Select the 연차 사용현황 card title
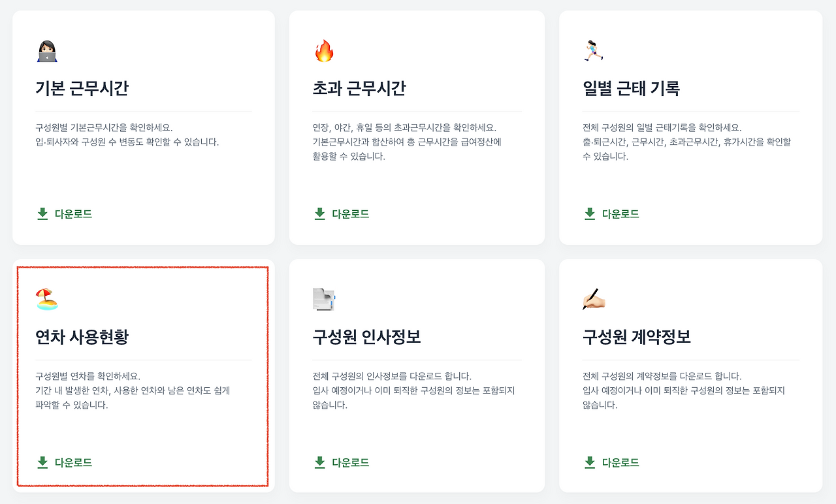 82,338
